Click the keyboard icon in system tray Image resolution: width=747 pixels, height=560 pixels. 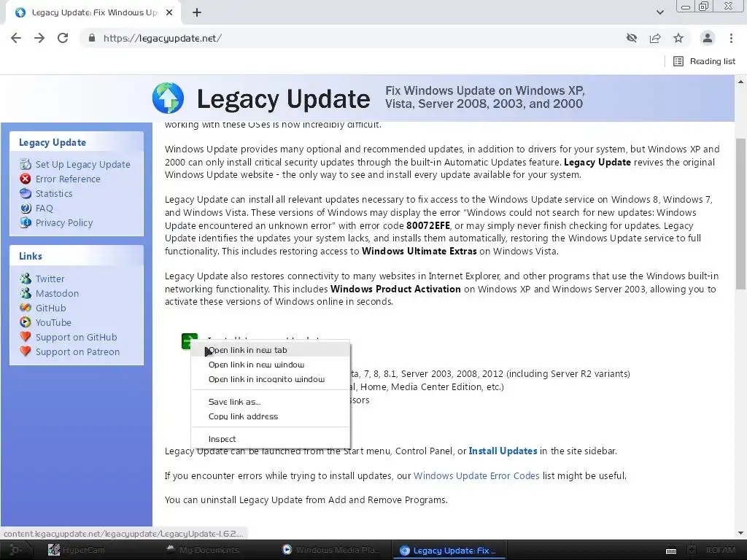click(x=671, y=551)
